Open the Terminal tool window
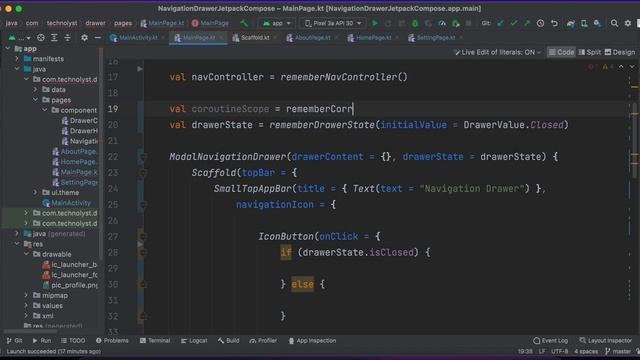Image resolution: width=640 pixels, height=360 pixels. (x=155, y=340)
